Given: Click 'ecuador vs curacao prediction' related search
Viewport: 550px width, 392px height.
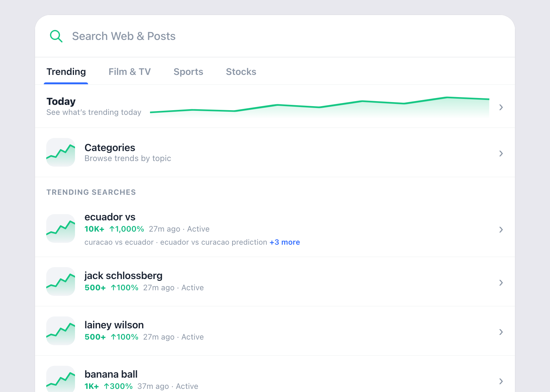Looking at the screenshot, I should [213, 242].
